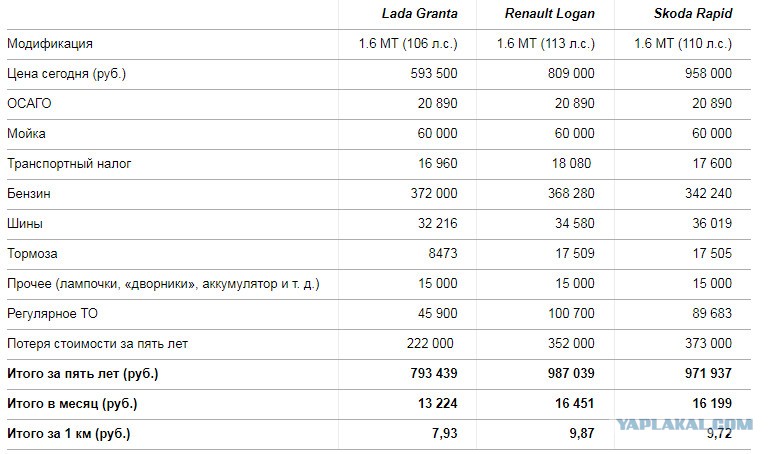Select Lada Granta per-km cost 7,93

click(444, 434)
